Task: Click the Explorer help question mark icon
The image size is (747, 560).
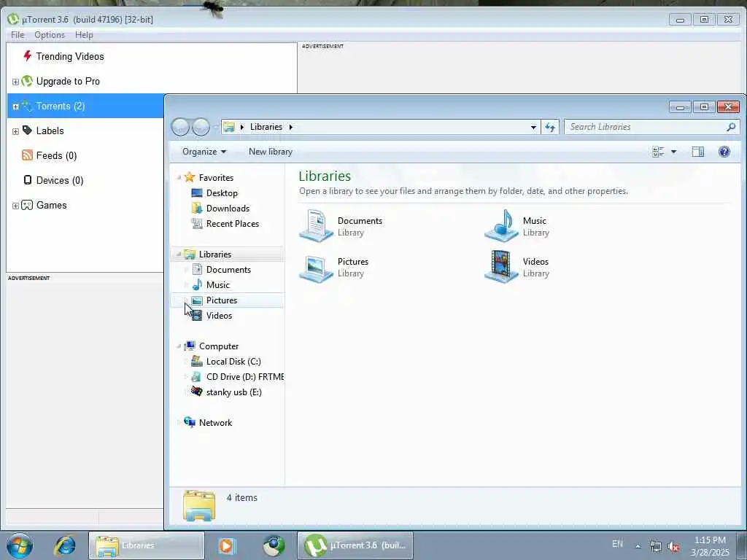Action: (724, 152)
